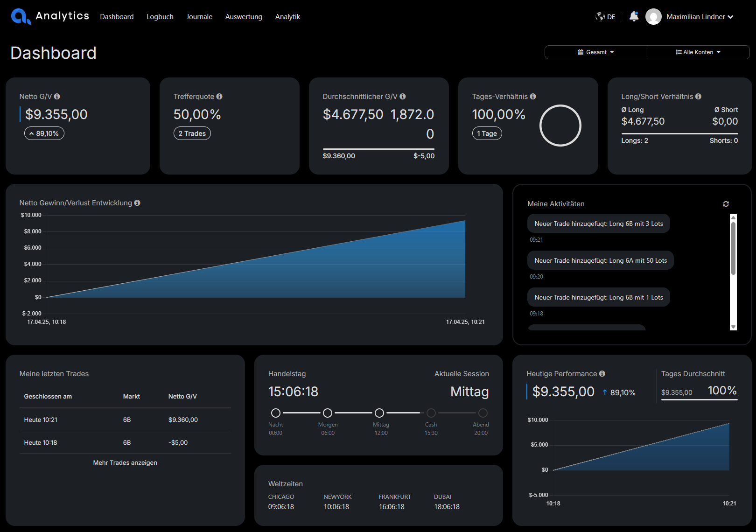Click the Analytics logo icon
This screenshot has height=532, width=756.
[x=21, y=16]
